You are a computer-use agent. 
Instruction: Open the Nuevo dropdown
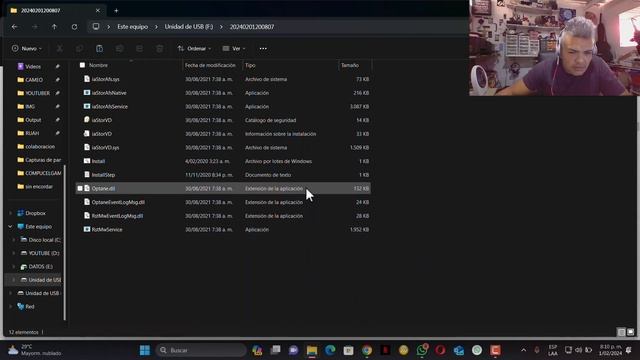[x=27, y=49]
